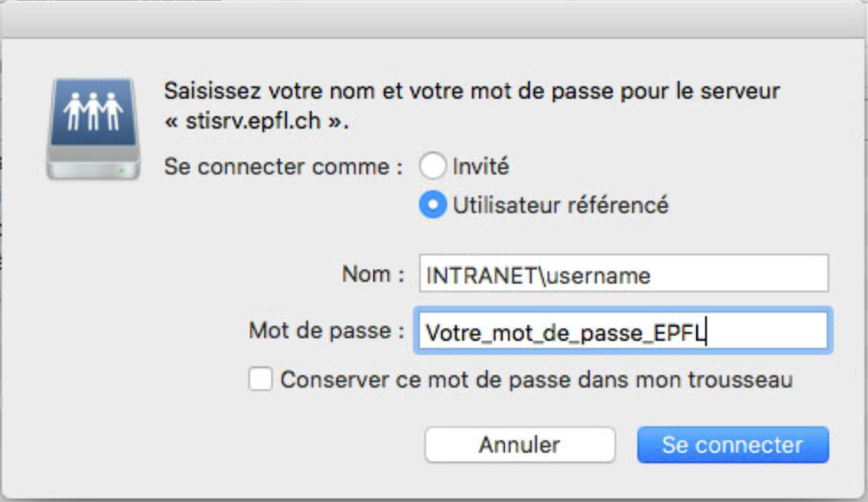Focus the Nom input field
The image size is (868, 502).
coord(622,275)
